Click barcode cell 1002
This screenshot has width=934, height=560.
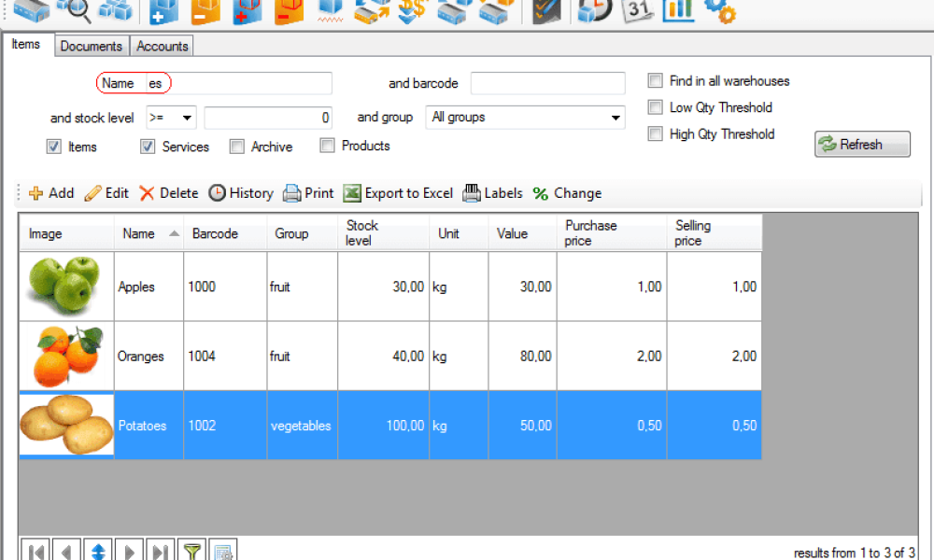click(x=225, y=426)
